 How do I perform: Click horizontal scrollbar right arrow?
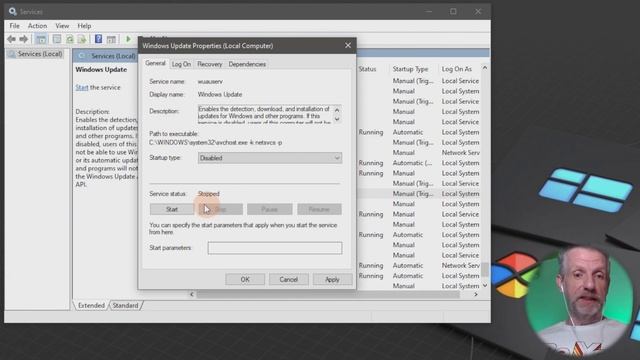[x=476, y=294]
